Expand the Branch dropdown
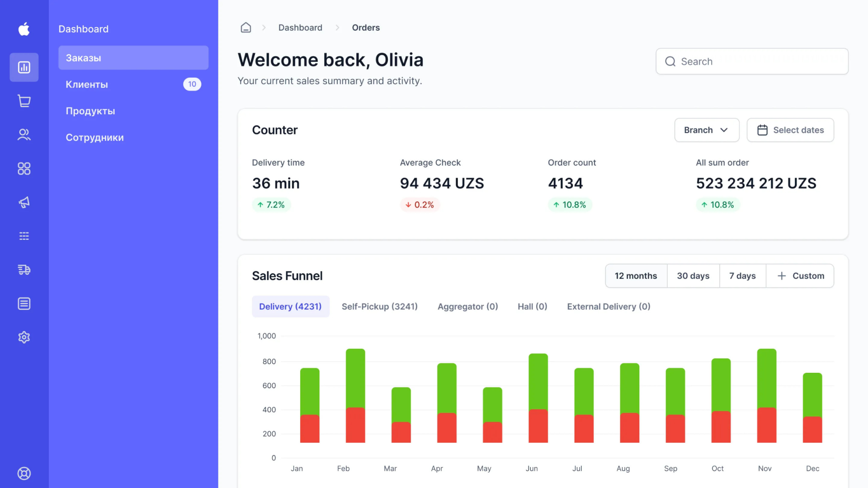Viewport: 868px width, 488px height. 707,130
